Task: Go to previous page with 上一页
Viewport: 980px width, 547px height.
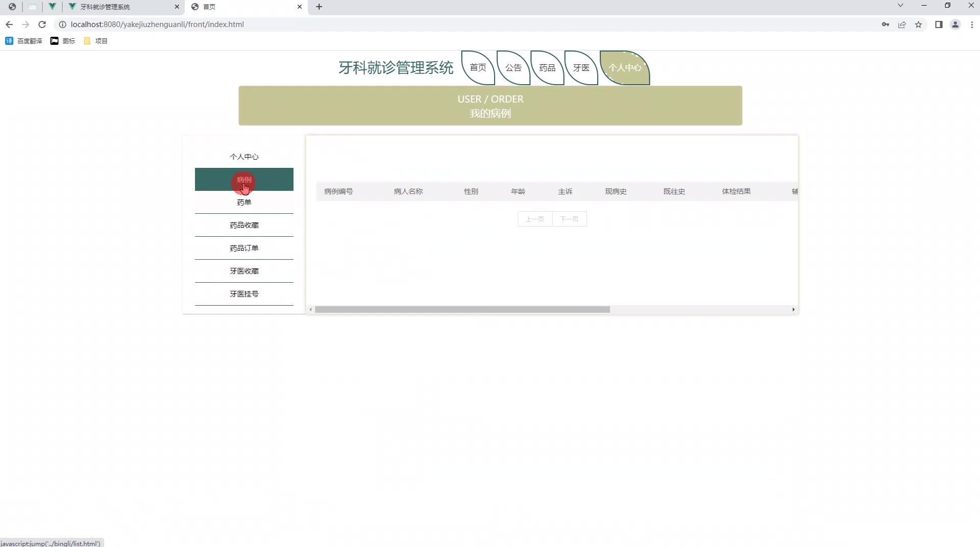Action: coord(535,219)
